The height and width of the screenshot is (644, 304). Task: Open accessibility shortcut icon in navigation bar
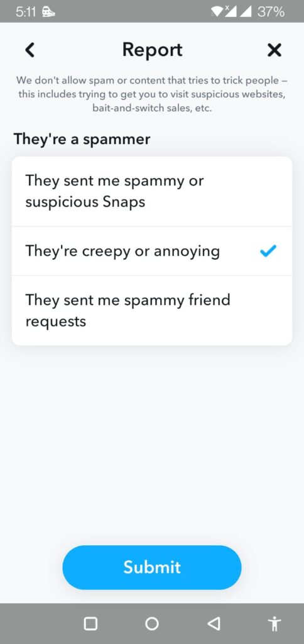[x=274, y=623]
